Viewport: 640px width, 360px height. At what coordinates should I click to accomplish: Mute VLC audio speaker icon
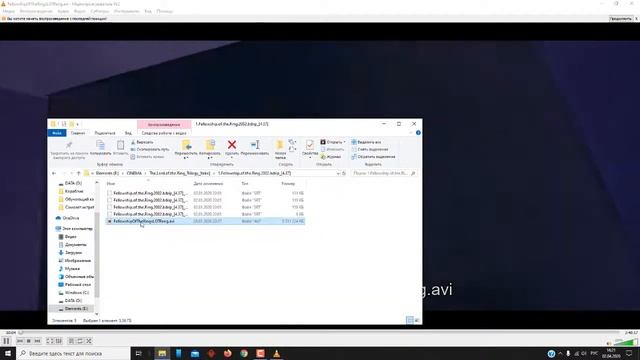coord(609,343)
